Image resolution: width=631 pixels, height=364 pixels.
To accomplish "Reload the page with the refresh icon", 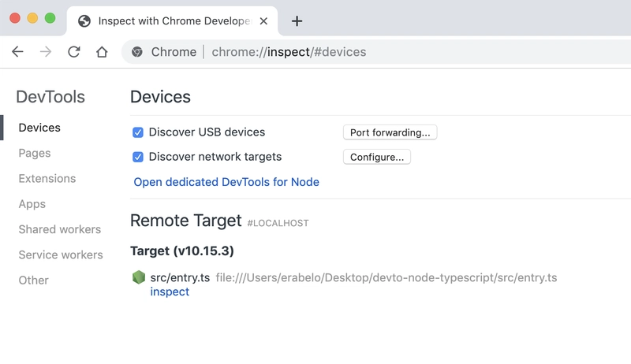I will coord(73,52).
